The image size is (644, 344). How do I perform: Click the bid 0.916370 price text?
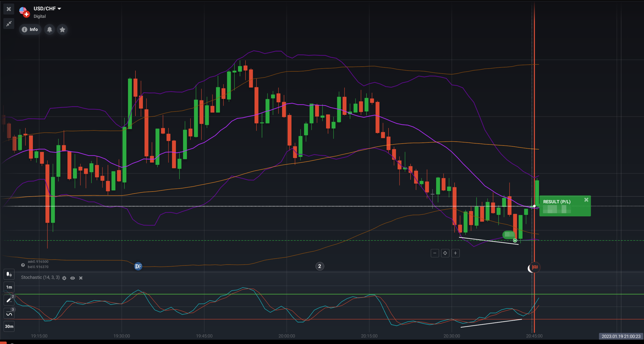pos(38,267)
